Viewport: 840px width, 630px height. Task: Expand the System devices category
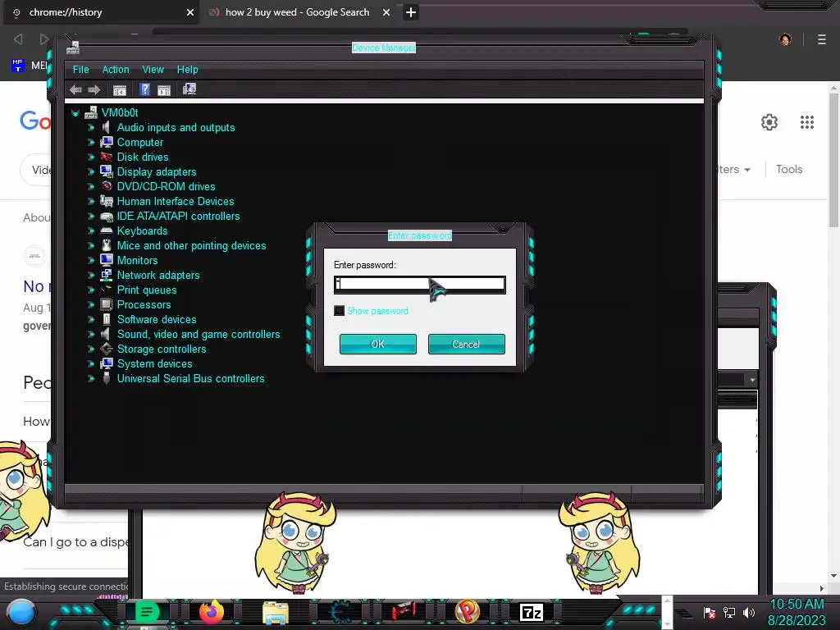tap(90, 363)
